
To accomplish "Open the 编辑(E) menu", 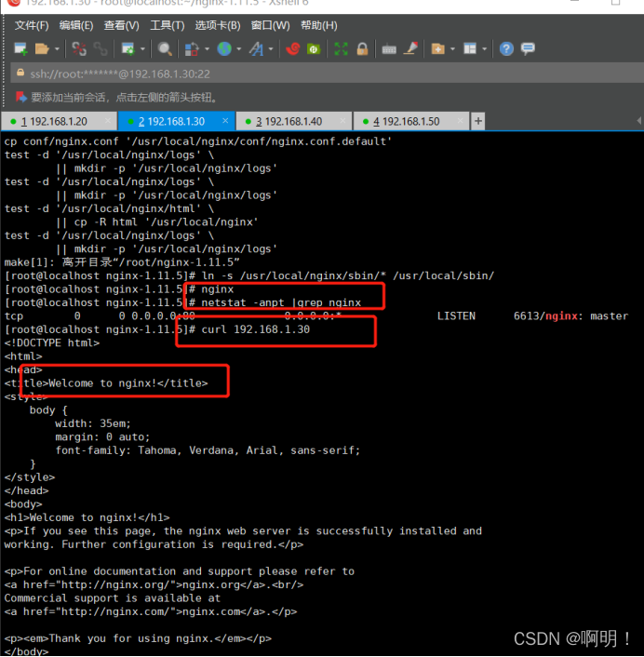I will tap(75, 25).
